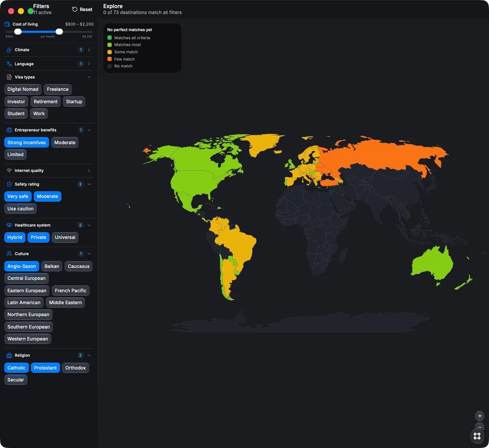Collapse the Religion section
This screenshot has width=489, height=448.
click(x=89, y=355)
